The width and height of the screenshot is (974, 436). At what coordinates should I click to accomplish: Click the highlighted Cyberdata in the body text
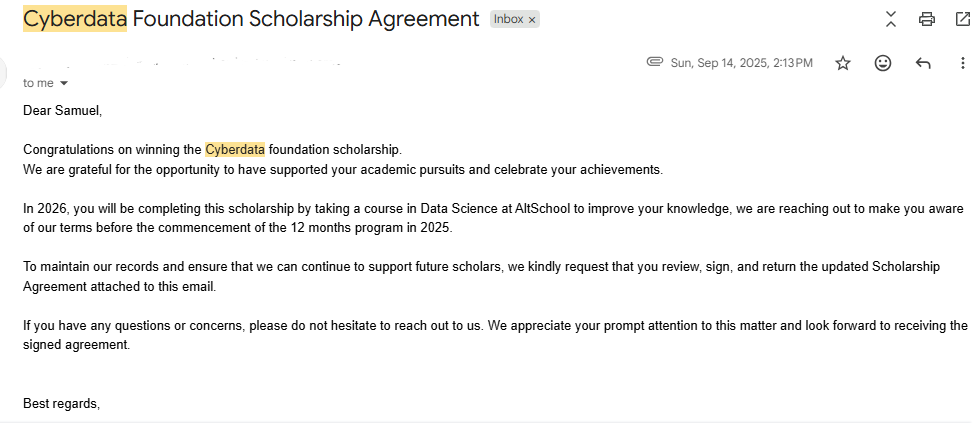click(x=235, y=149)
